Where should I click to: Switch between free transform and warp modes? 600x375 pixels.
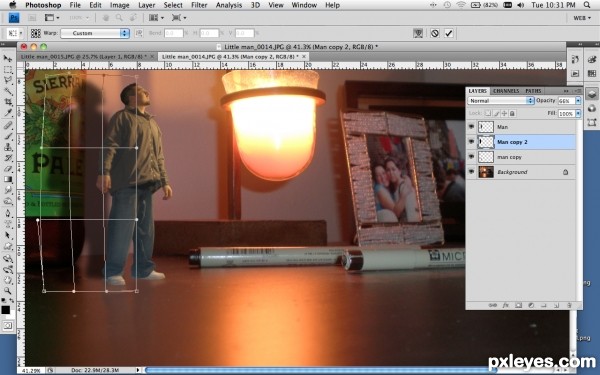(418, 33)
